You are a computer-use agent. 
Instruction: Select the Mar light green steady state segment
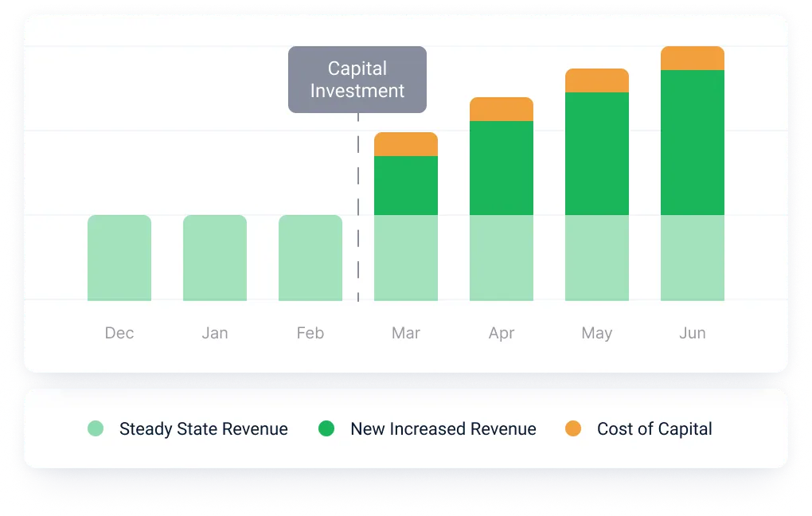(406, 258)
